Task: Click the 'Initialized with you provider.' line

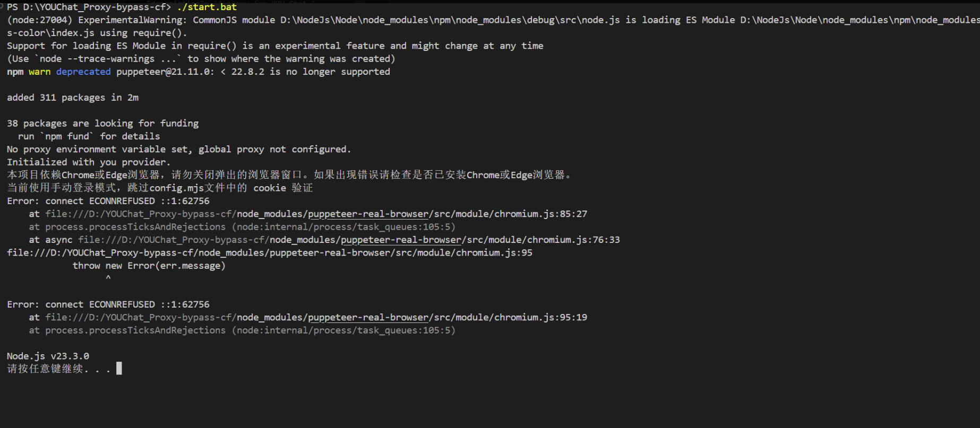Action: pos(89,162)
